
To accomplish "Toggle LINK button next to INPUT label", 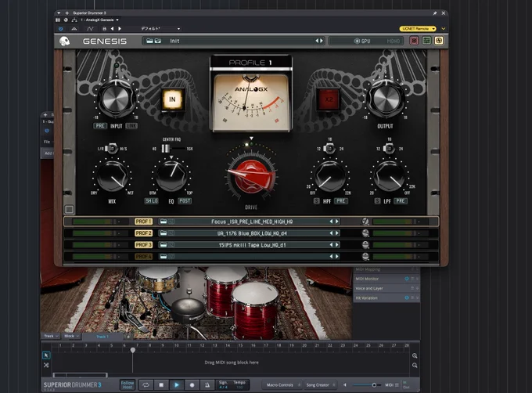I will pyautogui.click(x=131, y=125).
